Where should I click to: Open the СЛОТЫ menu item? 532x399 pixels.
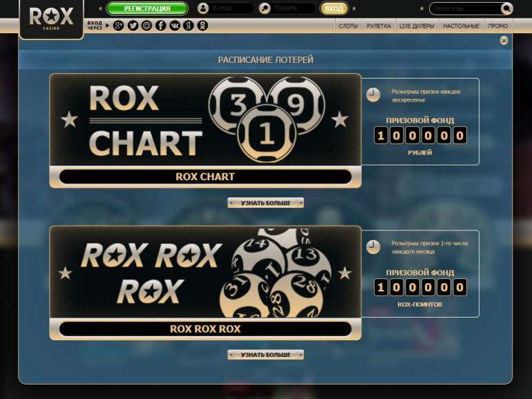click(348, 26)
